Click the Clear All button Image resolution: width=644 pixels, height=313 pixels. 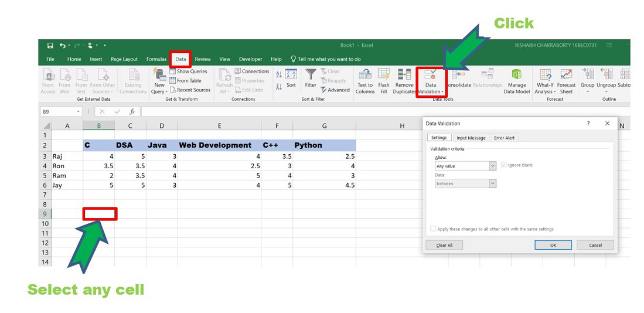(444, 245)
